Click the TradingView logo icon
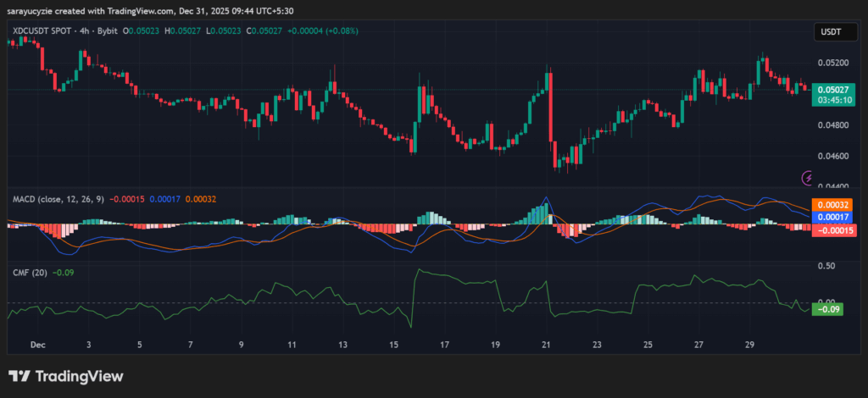Image resolution: width=868 pixels, height=398 pixels. click(20, 376)
